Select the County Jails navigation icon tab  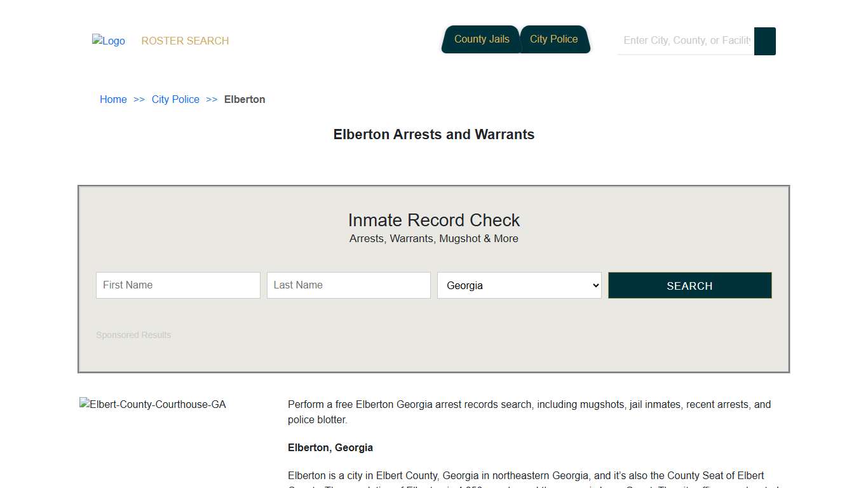(481, 39)
